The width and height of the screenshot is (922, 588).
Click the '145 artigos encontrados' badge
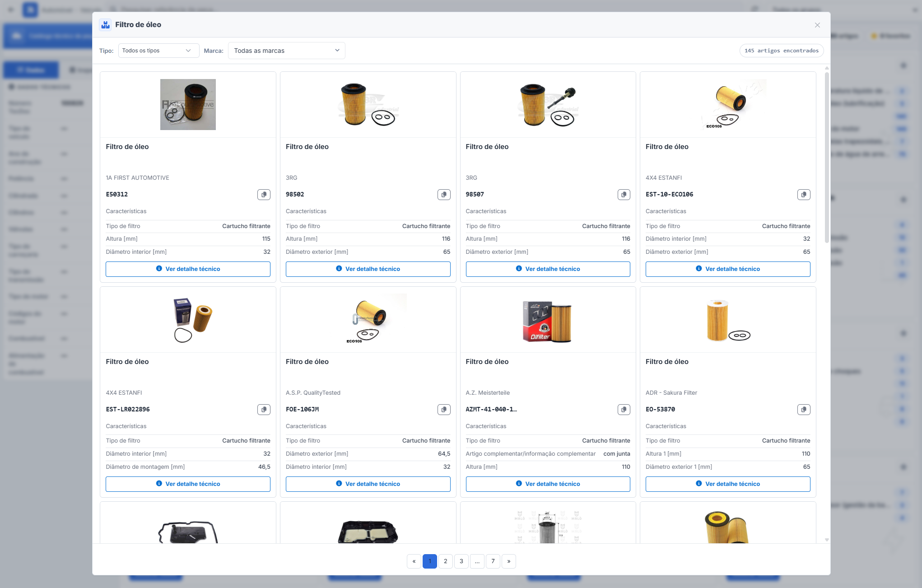coord(782,51)
